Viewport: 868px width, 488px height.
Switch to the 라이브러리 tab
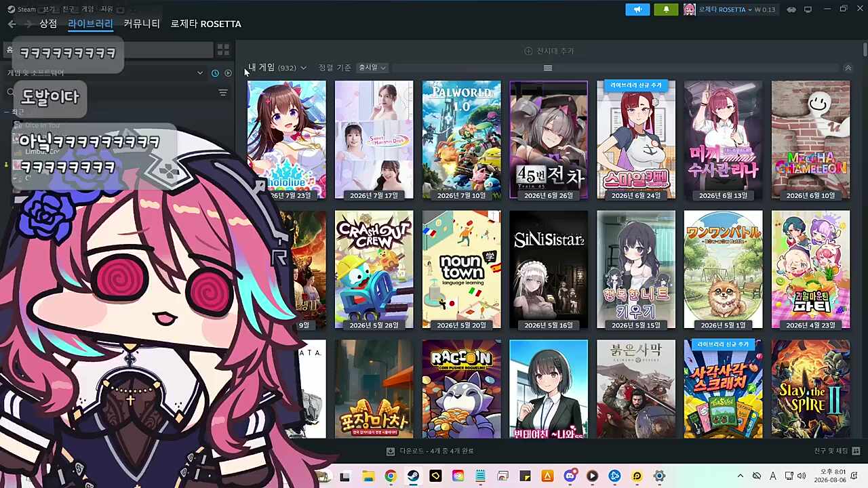coord(90,24)
